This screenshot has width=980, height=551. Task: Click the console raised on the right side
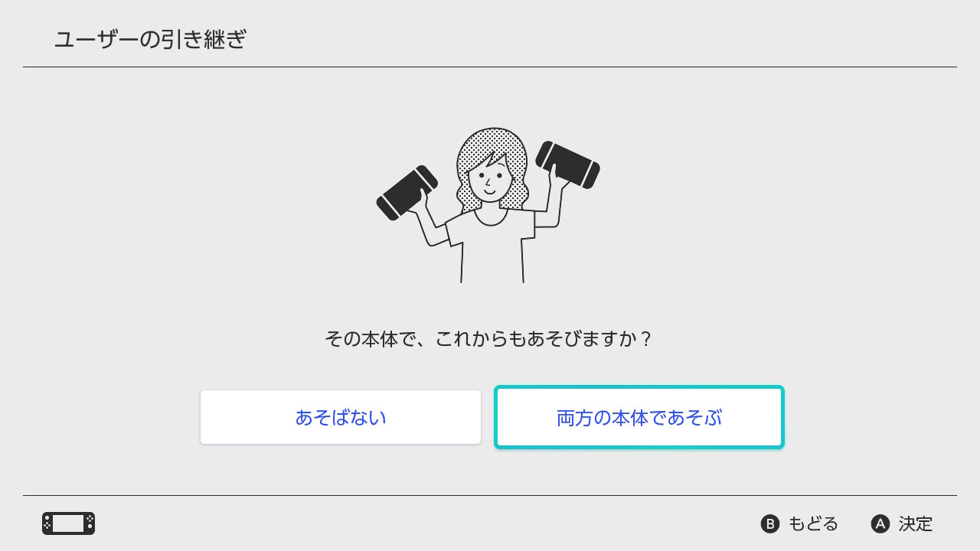point(567,165)
